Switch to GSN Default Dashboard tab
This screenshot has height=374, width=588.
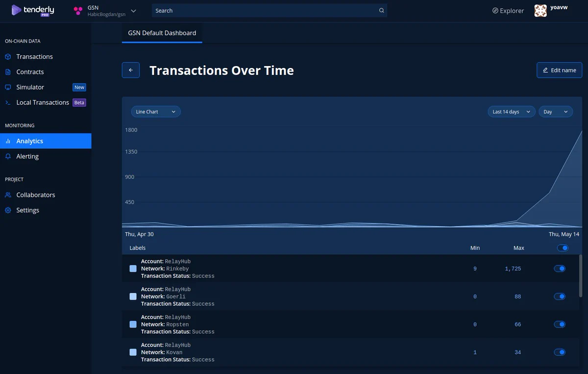[162, 33]
